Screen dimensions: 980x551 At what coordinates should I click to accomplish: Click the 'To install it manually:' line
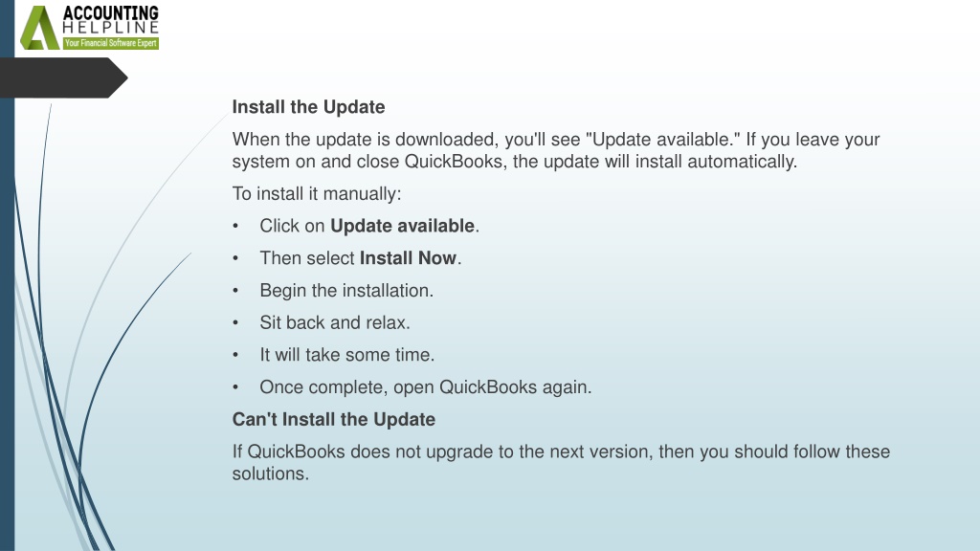pyautogui.click(x=317, y=193)
